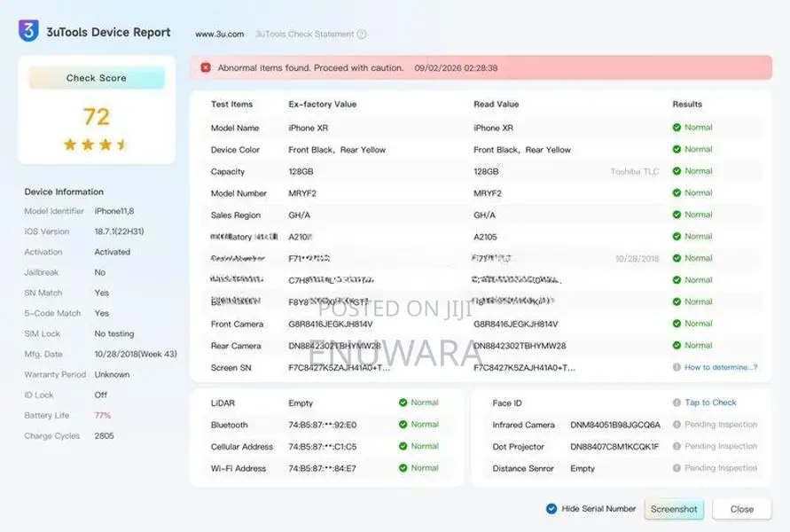This screenshot has height=532, width=790.
Task: Select the Bluetooth address 74:B5:87:**:92:E0
Action: 323,425
